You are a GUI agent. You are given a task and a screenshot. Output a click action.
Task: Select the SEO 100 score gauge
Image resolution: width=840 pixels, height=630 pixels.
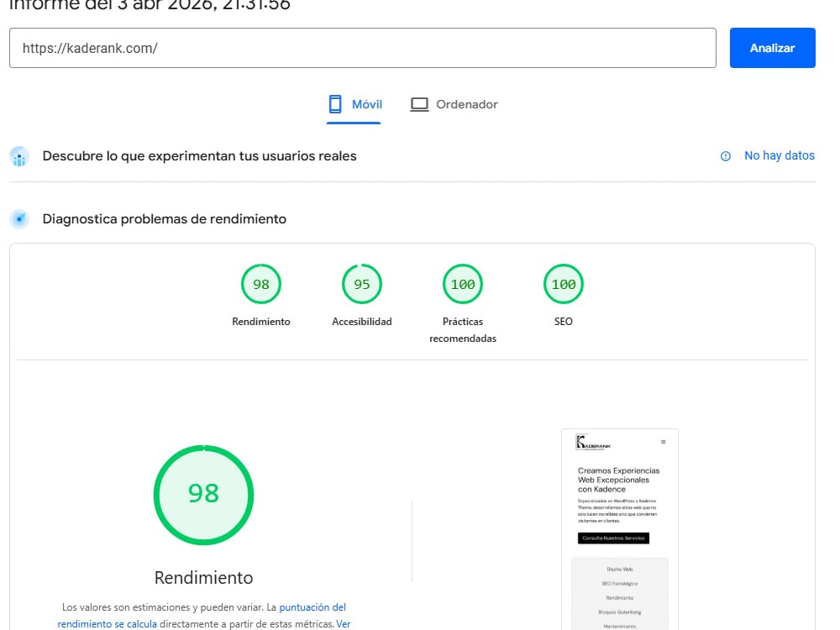coord(564,284)
